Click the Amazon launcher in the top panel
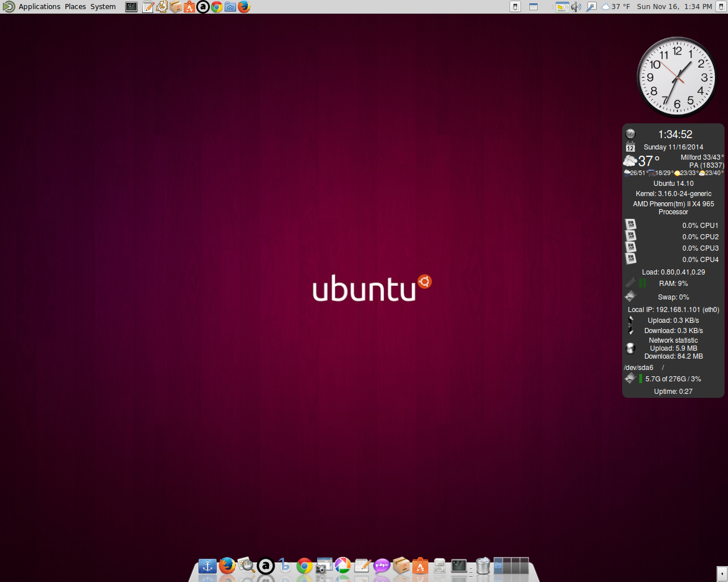The image size is (728, 582). pyautogui.click(x=203, y=7)
